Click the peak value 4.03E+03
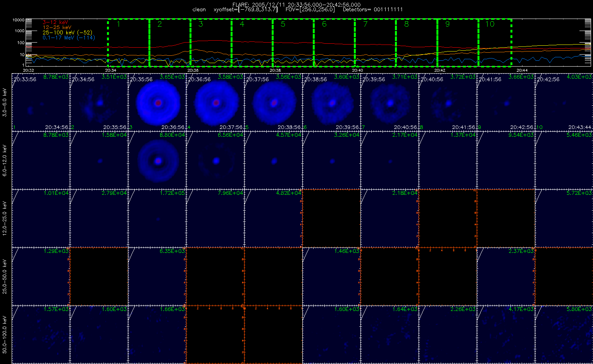 (x=579, y=77)
